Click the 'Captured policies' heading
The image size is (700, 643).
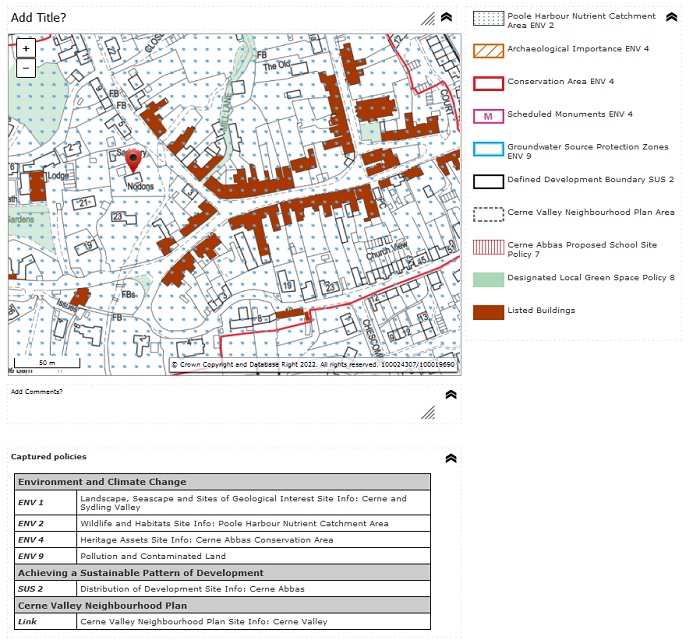click(x=49, y=456)
